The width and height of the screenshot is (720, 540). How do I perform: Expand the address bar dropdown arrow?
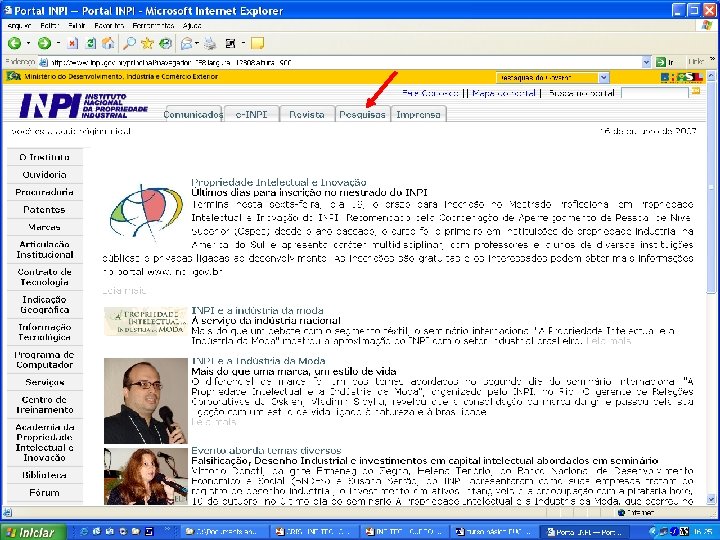(x=646, y=62)
